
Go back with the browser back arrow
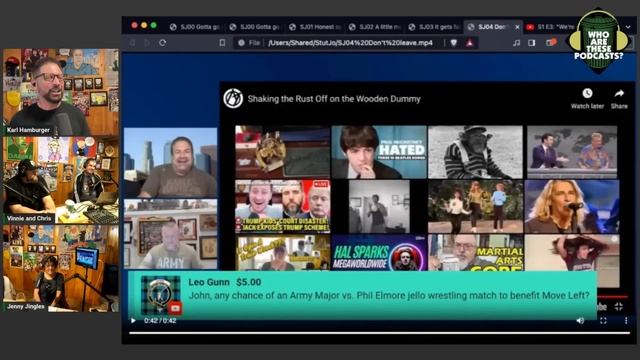tap(133, 42)
